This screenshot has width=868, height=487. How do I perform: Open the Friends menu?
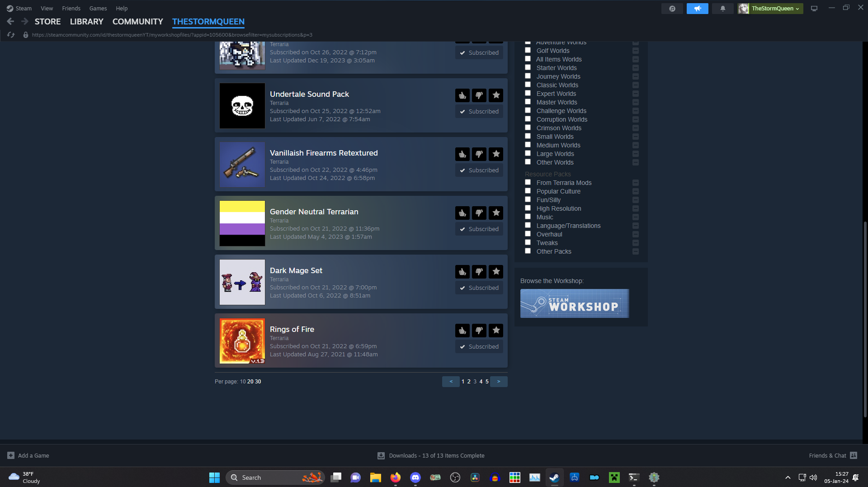71,8
